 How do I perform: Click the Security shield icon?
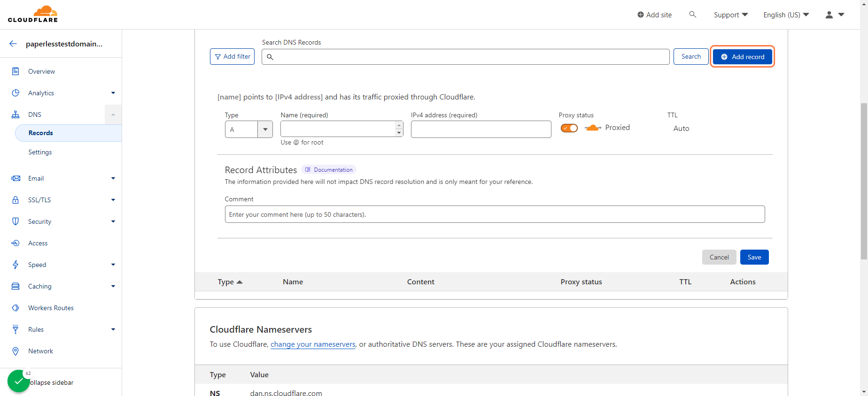point(15,221)
